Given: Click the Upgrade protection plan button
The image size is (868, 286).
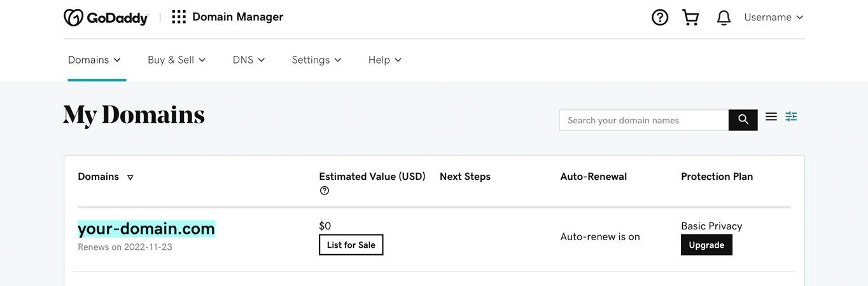Looking at the screenshot, I should (706, 245).
